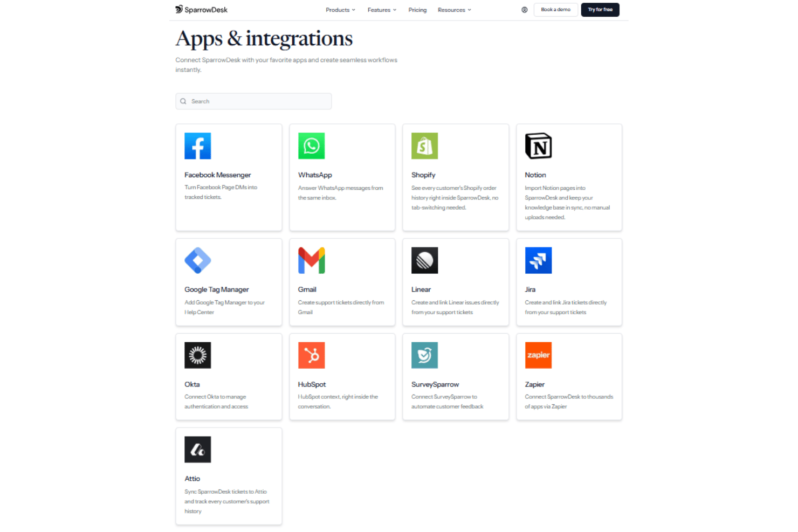Open the Linear title link
Image resolution: width=798 pixels, height=532 pixels.
point(421,289)
